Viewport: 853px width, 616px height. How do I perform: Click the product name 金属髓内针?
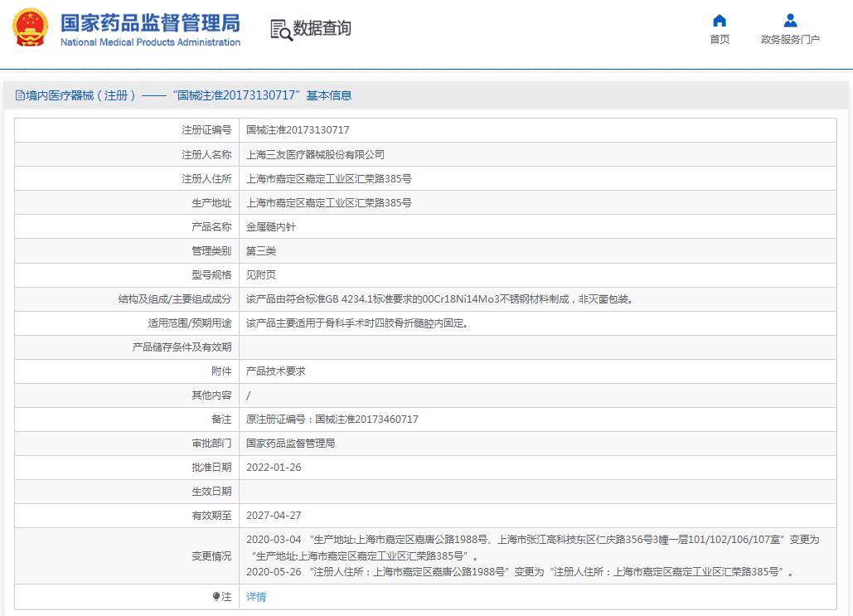click(x=271, y=226)
